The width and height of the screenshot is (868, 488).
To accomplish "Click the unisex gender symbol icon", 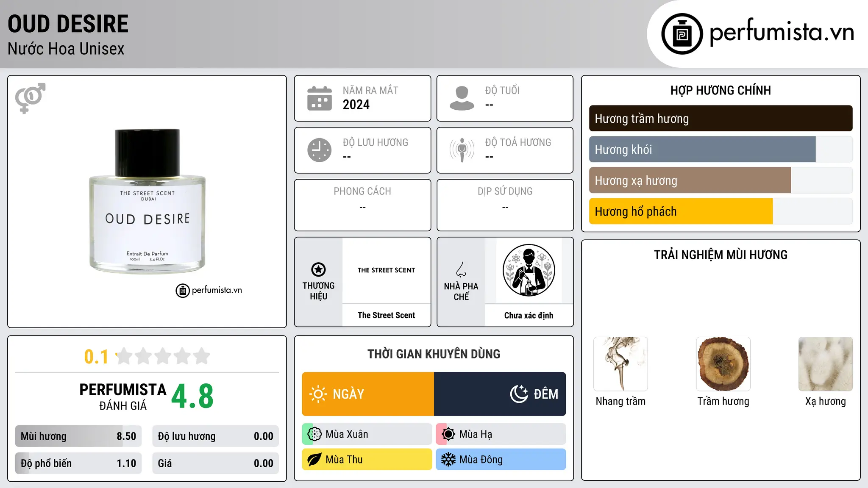I will pyautogui.click(x=30, y=98).
